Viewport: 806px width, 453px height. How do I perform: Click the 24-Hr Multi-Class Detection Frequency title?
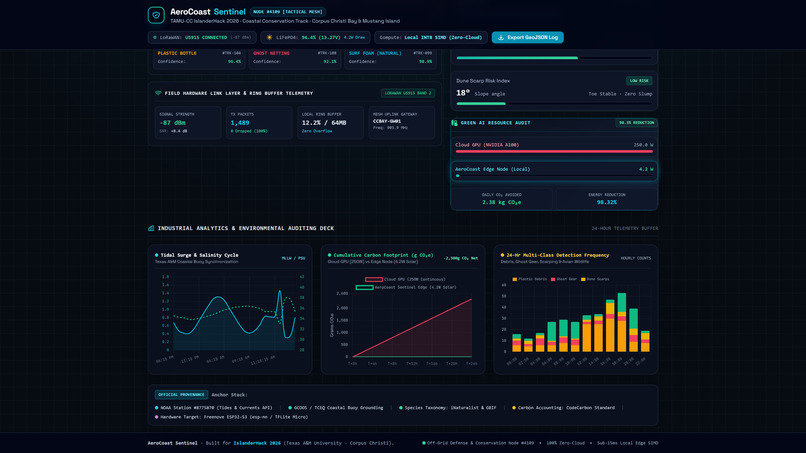[558, 255]
